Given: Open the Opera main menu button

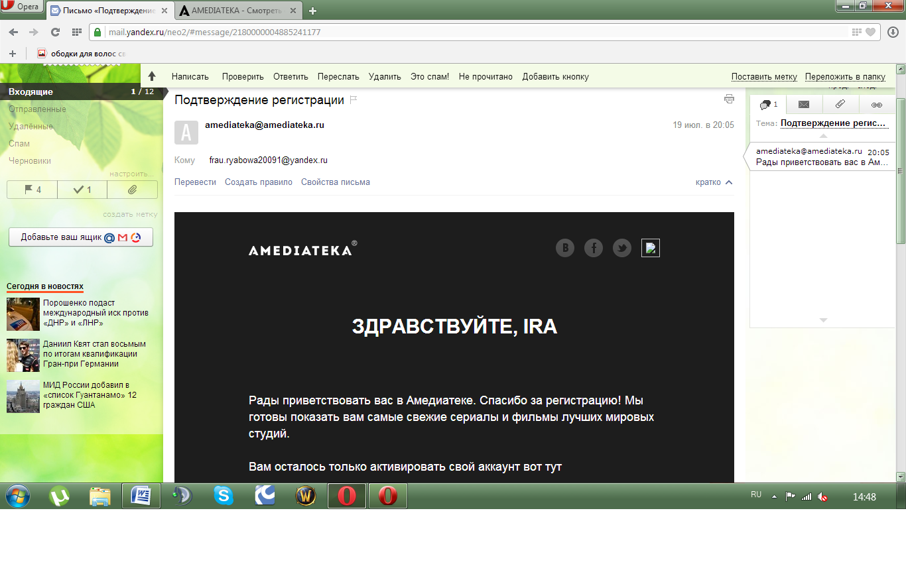Looking at the screenshot, I should 22,7.
